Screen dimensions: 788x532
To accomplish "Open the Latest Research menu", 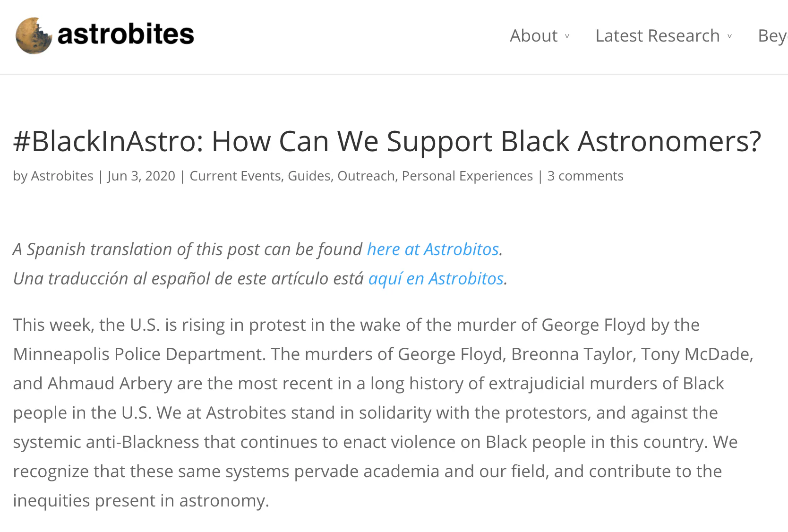I will [657, 36].
